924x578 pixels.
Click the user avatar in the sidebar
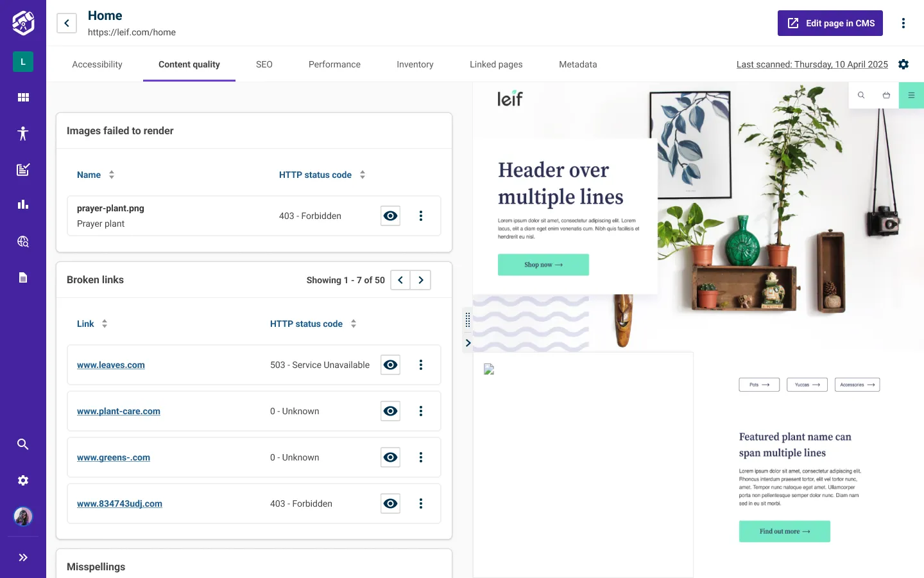(23, 516)
